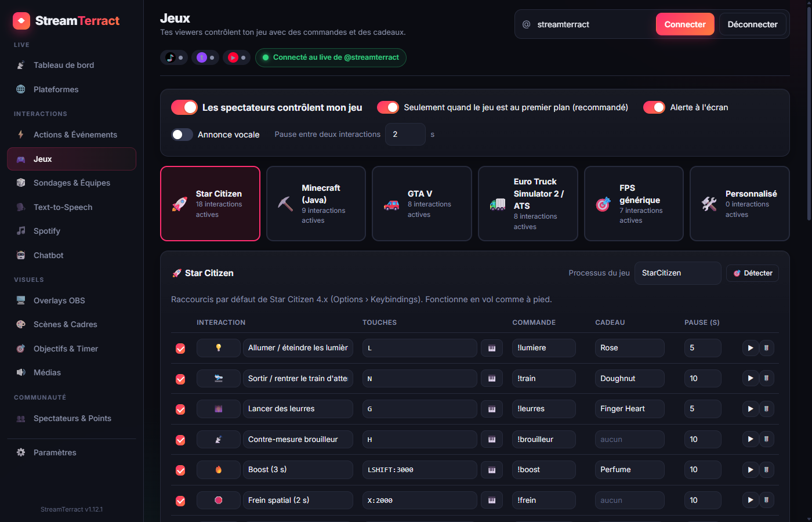The image size is (812, 522).
Task: Click the Twitch platform status chip
Action: pyautogui.click(x=205, y=57)
